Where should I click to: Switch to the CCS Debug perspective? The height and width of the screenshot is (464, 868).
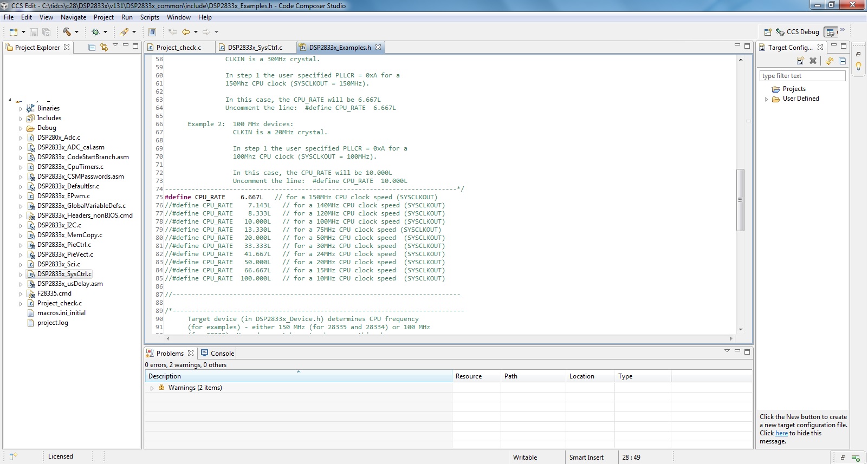coord(798,32)
